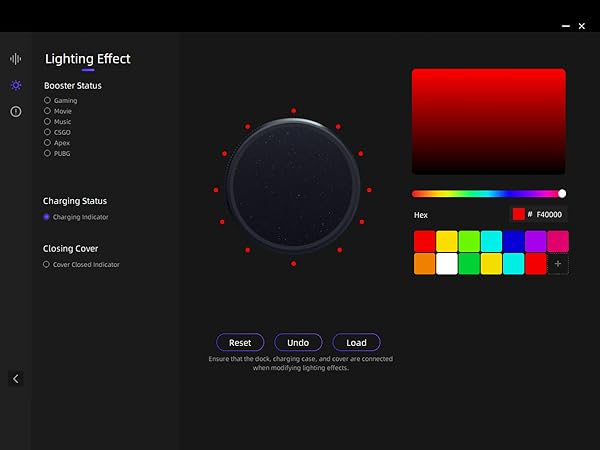Click the circular dock preview image
The height and width of the screenshot is (450, 600).
[x=293, y=186]
